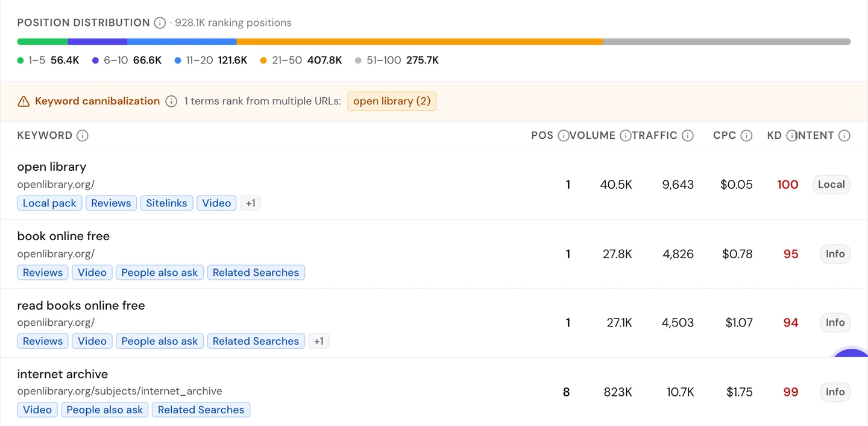Click volume 823K for 'internet archive'

(618, 392)
